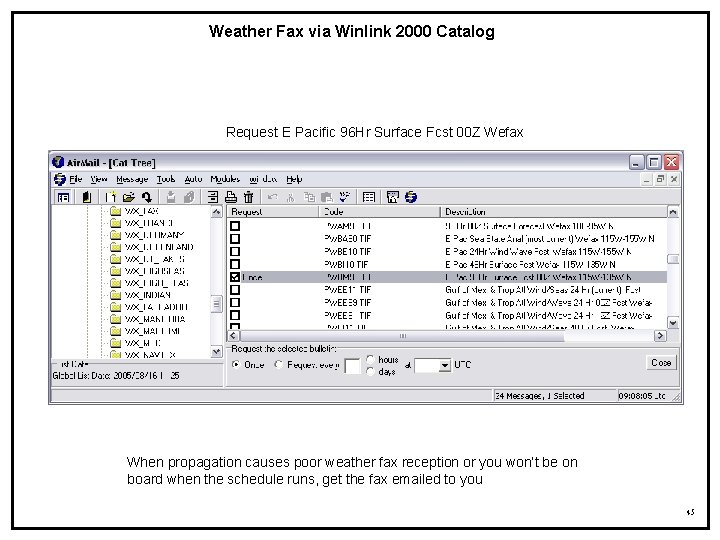Click the grayed post-to-outbox toolbar icon

pyautogui.click(x=171, y=197)
